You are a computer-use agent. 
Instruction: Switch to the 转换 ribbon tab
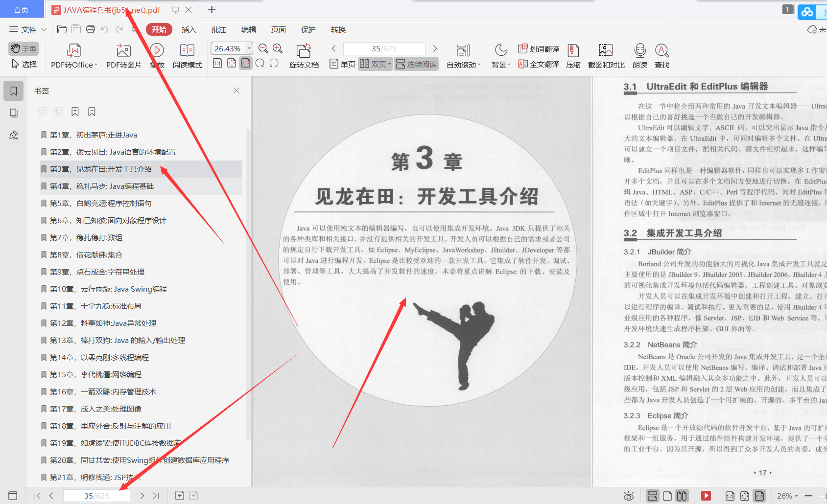pyautogui.click(x=338, y=29)
